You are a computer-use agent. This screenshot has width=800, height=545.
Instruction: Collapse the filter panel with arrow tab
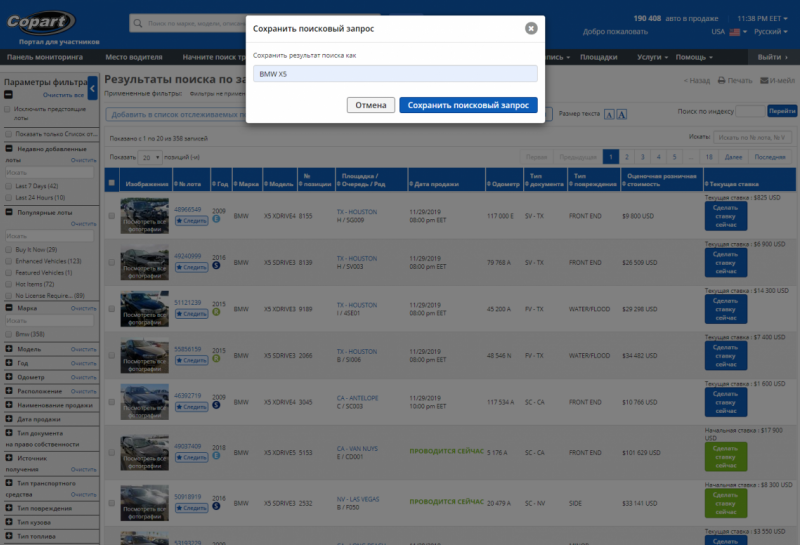(x=92, y=88)
